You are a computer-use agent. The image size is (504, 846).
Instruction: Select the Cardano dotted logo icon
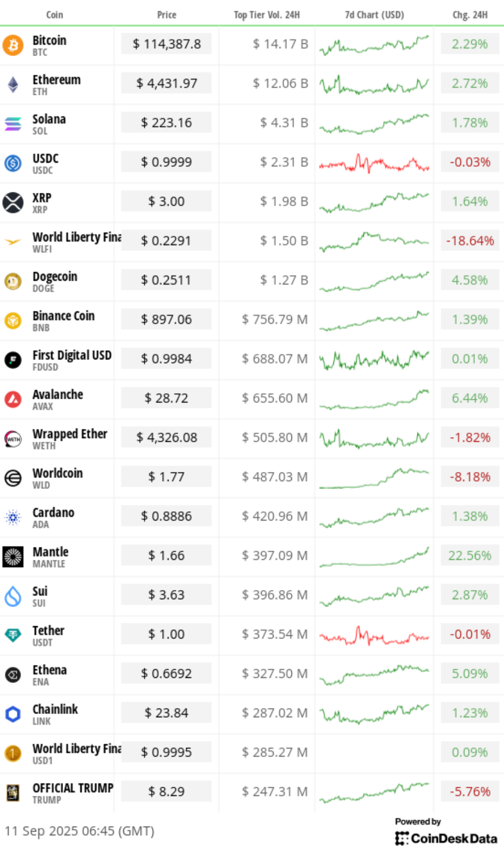pyautogui.click(x=13, y=517)
